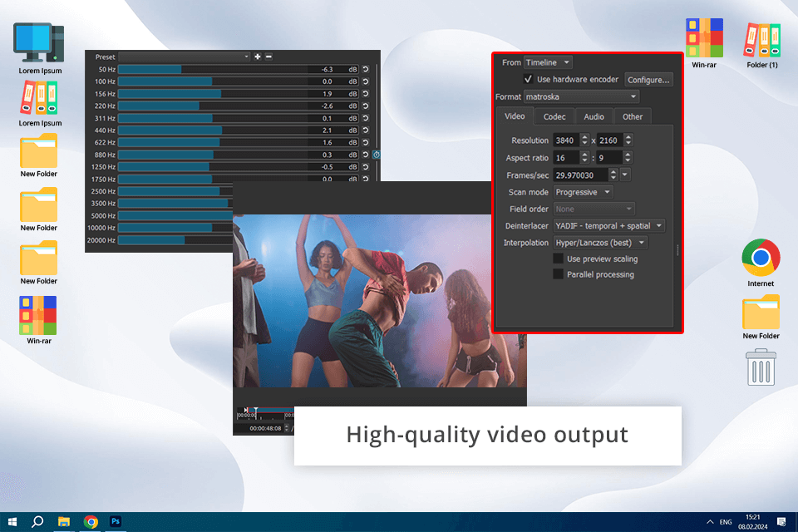798x532 pixels.
Task: Reset the 156 Hz band to default
Action: tap(366, 94)
